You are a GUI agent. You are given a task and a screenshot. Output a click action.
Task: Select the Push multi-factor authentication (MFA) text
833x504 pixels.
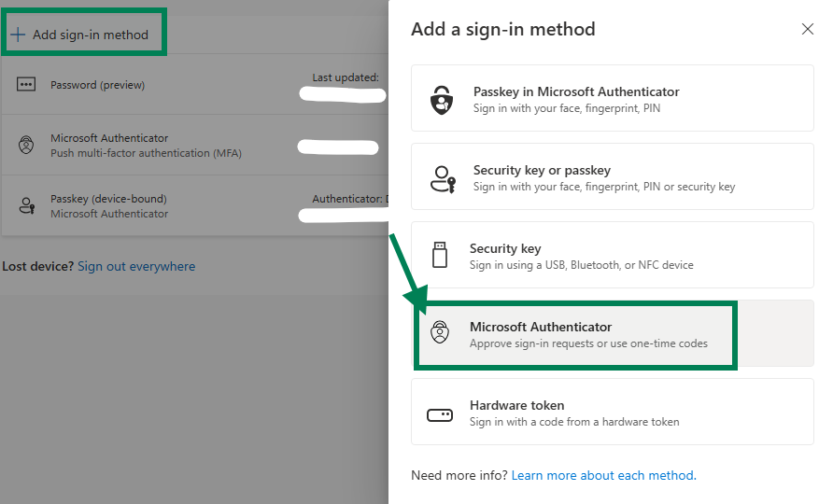point(146,153)
